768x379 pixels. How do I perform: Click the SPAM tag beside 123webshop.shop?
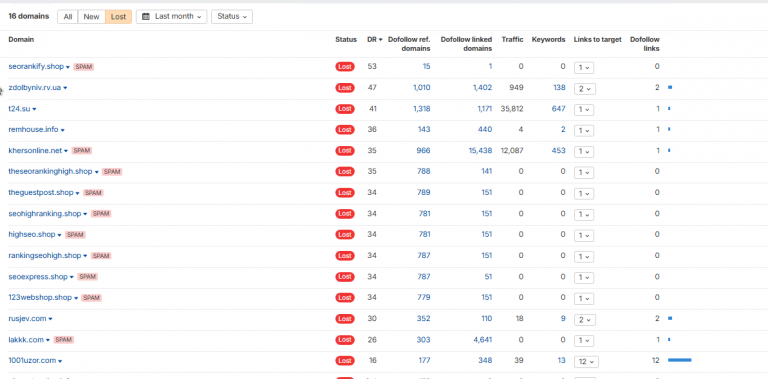[x=92, y=298]
